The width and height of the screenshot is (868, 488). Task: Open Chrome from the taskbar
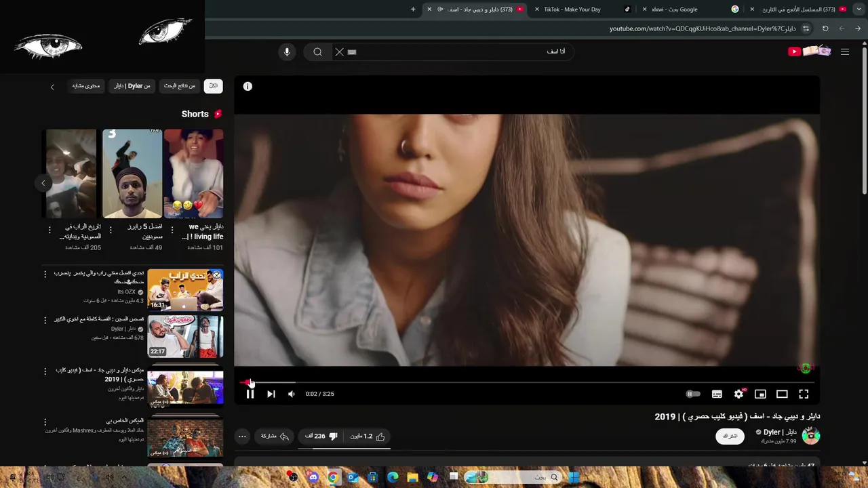point(333,477)
